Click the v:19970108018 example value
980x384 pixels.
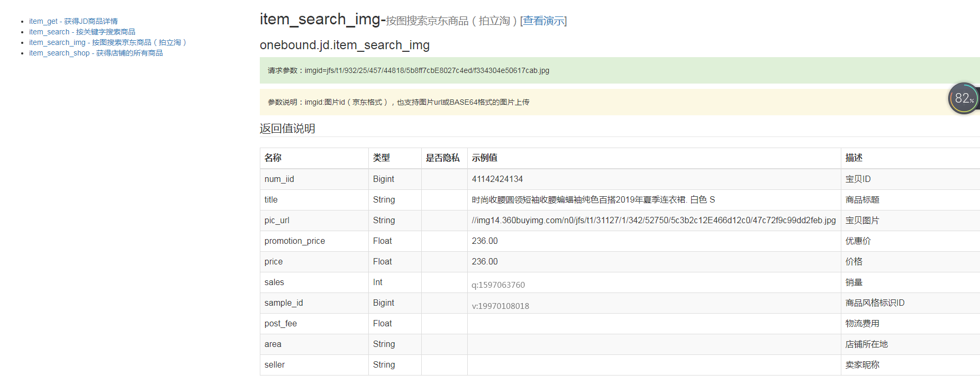click(x=501, y=306)
